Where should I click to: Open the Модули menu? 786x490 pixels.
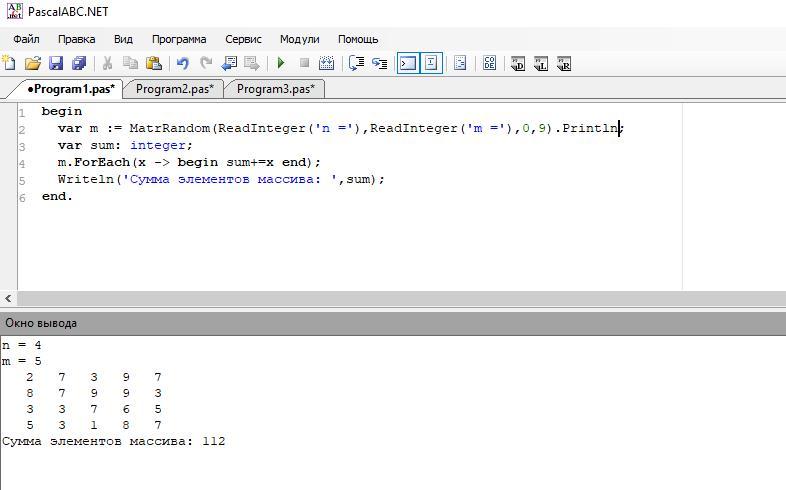click(299, 39)
